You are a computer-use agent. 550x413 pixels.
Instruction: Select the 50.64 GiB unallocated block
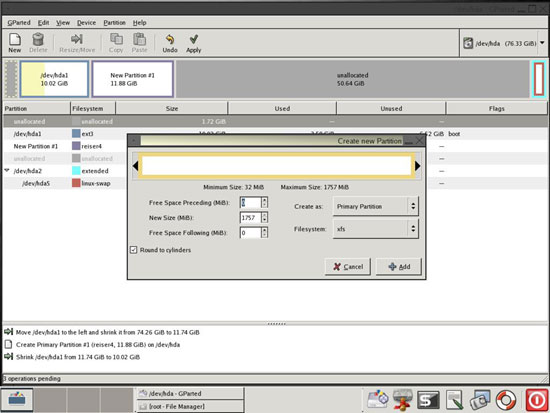[x=353, y=79]
